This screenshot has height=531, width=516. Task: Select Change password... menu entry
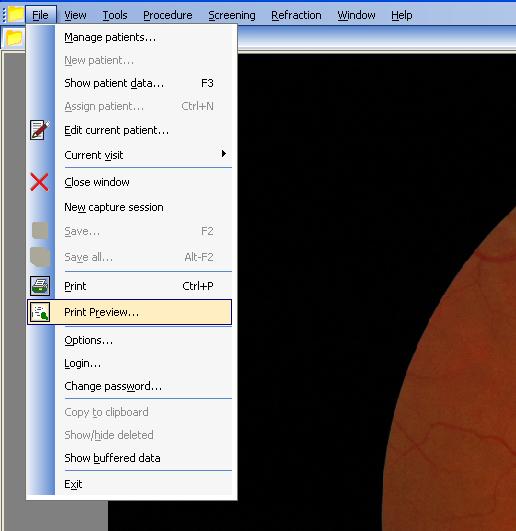(x=129, y=386)
